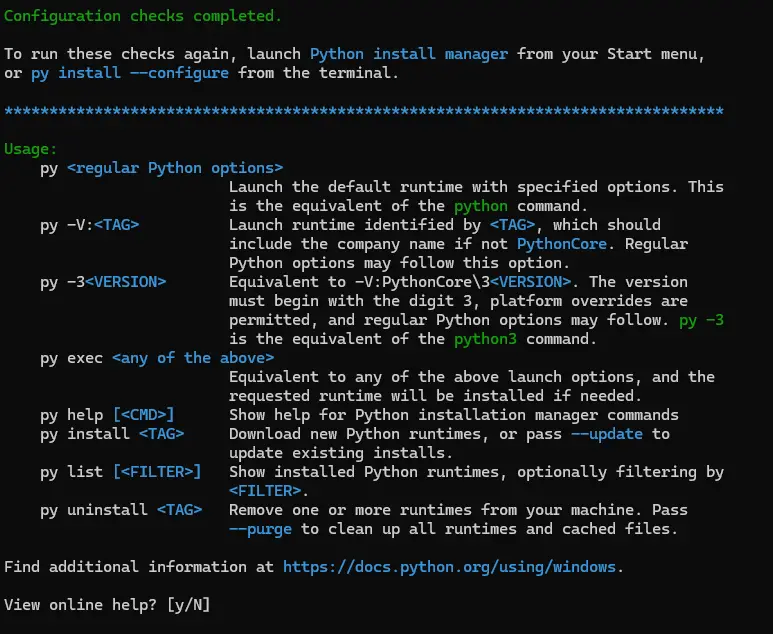Click 'py help [<CMD>]' usage entry
The height and width of the screenshot is (634, 773).
[107, 415]
